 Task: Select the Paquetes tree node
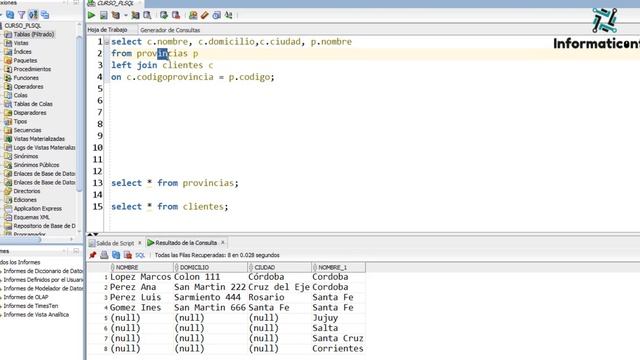tap(25, 60)
